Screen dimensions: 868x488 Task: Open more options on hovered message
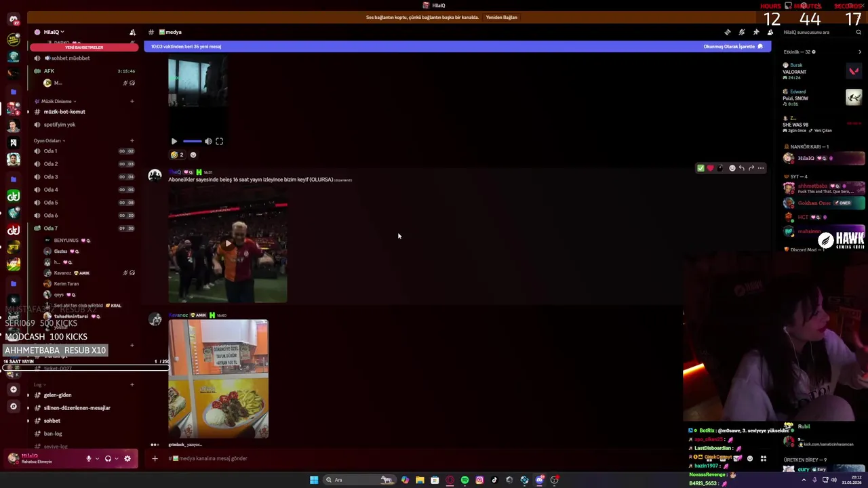pyautogui.click(x=760, y=168)
